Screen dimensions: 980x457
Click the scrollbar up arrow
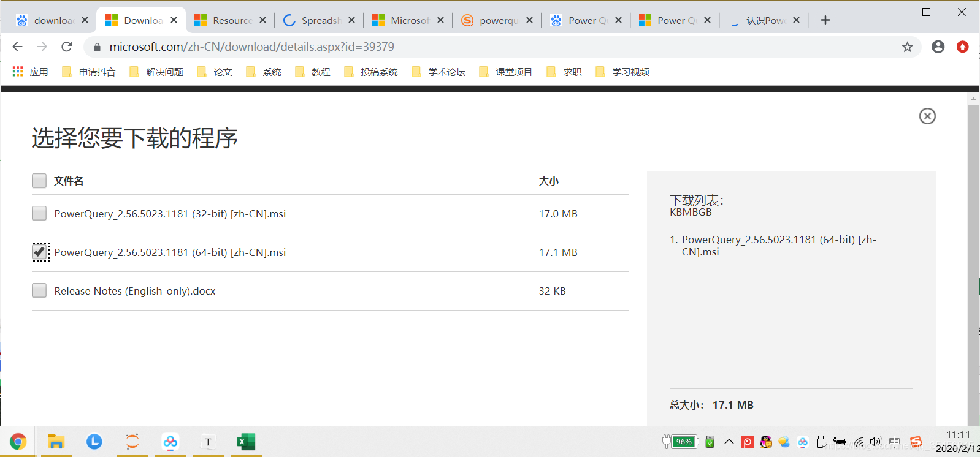point(973,98)
